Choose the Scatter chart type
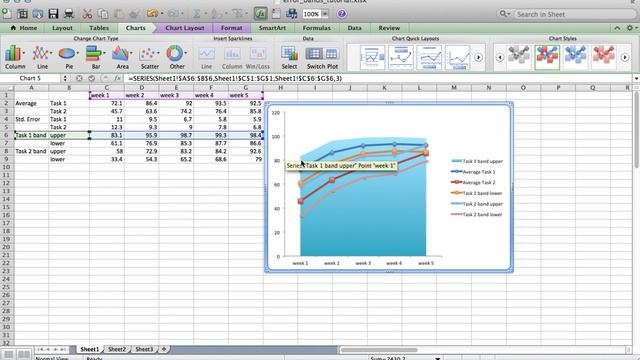640x360 pixels. pyautogui.click(x=149, y=57)
